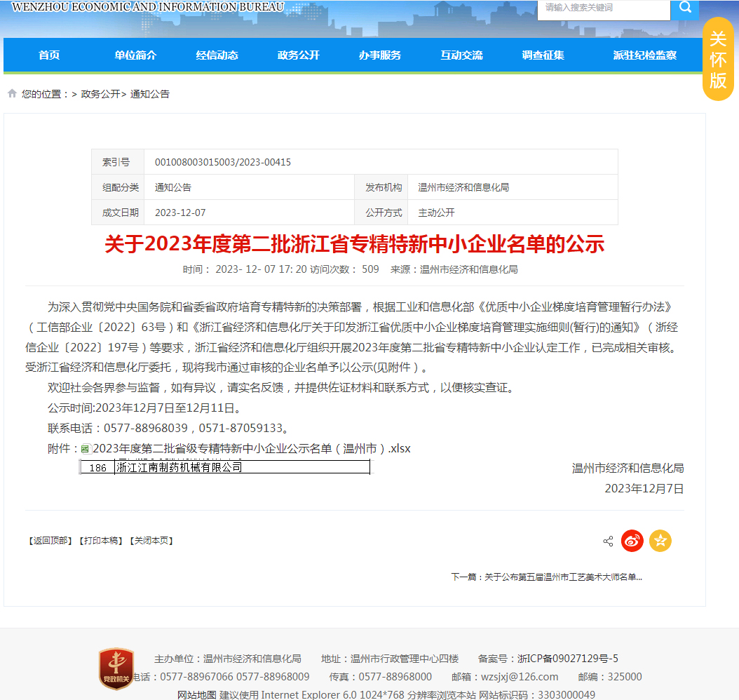Open the 首页 navigation tab

[x=49, y=55]
